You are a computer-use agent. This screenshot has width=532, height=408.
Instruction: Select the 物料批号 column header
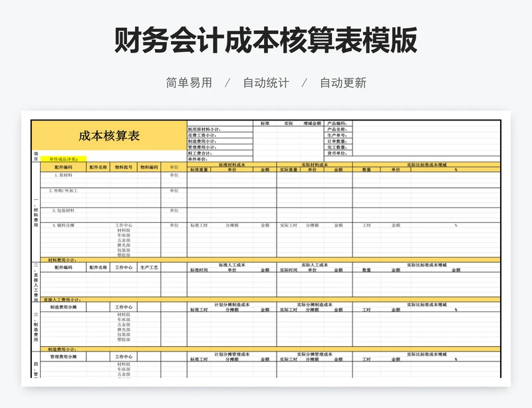124,167
